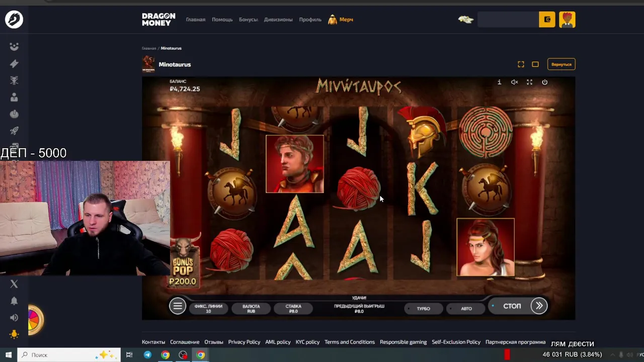Unmute the game sound icon
644x362 pixels.
coord(514,82)
